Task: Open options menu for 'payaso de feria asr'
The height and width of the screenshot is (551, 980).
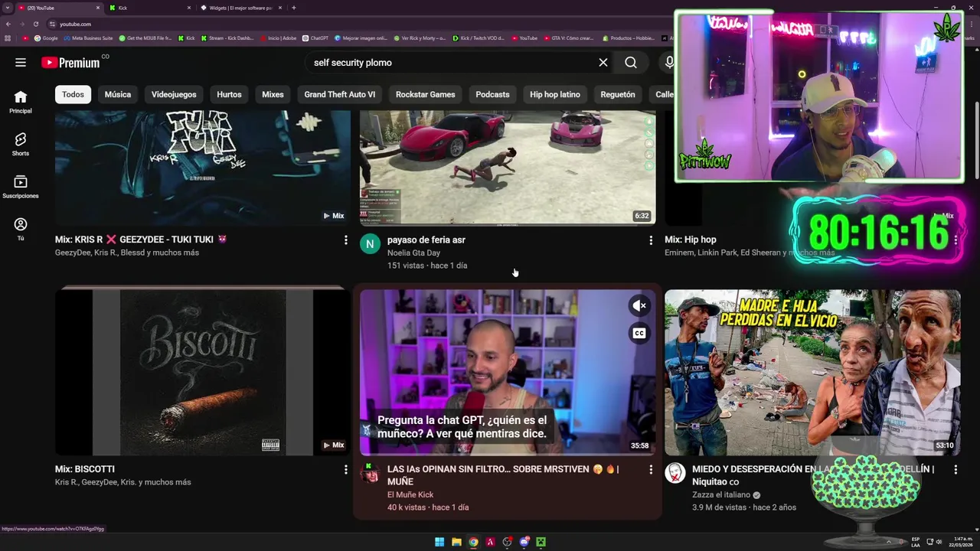Action: (x=651, y=240)
